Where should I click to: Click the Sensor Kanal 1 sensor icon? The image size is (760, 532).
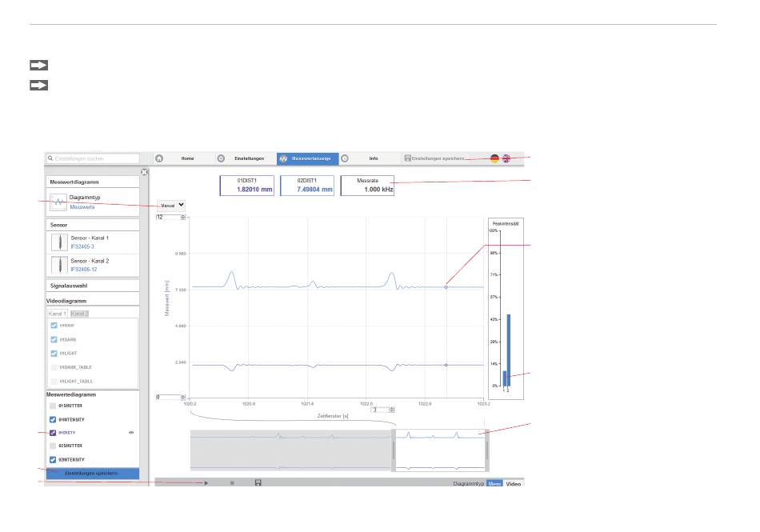60,242
